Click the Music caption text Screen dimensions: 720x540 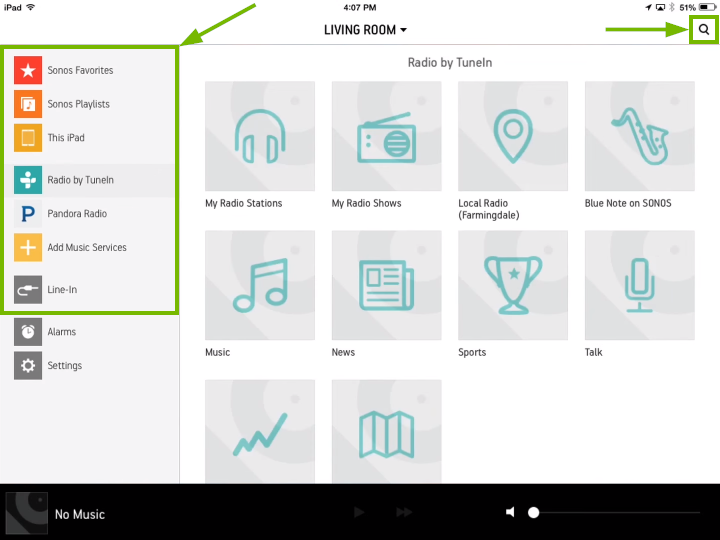pyautogui.click(x=218, y=352)
